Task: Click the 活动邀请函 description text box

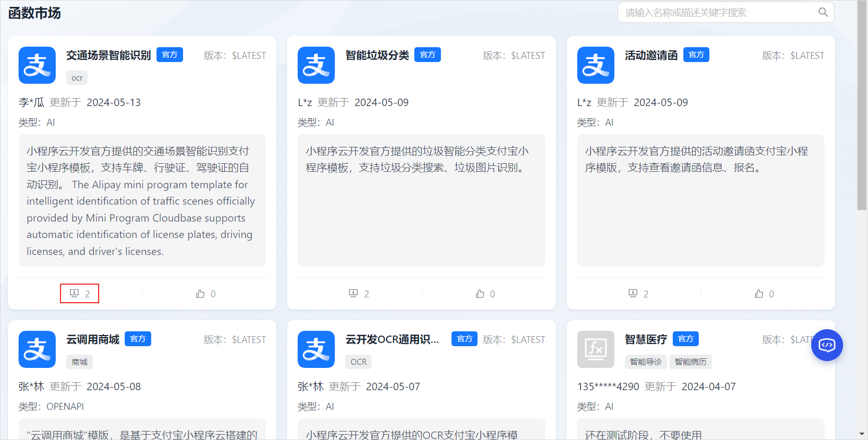Action: 701,200
